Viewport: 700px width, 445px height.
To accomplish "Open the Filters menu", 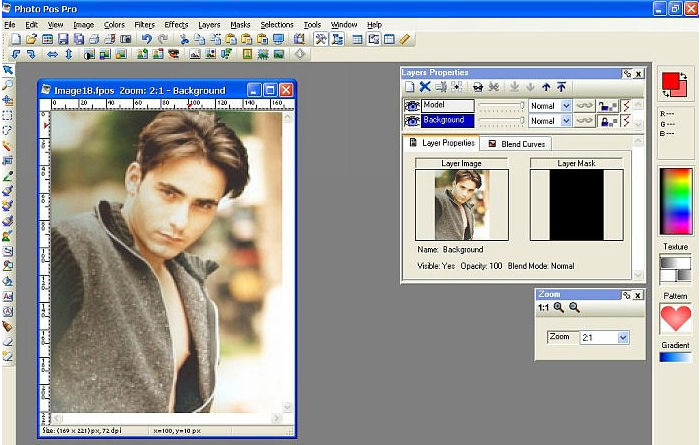I will coord(144,24).
